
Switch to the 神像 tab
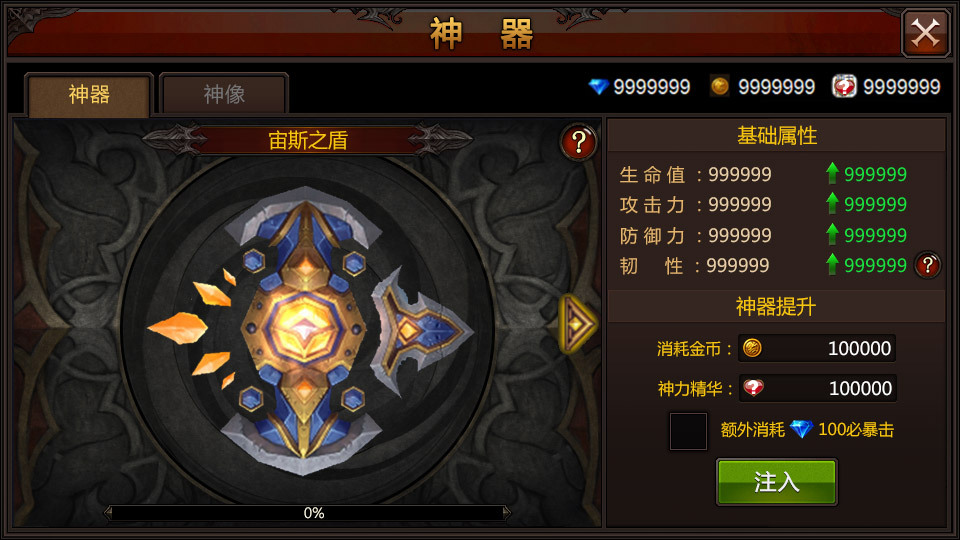point(224,94)
